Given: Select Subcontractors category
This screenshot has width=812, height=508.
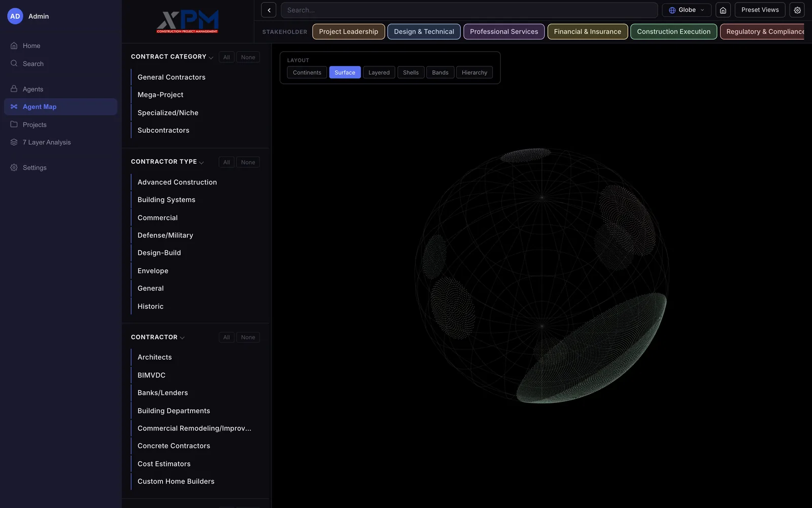Looking at the screenshot, I should click(195, 131).
